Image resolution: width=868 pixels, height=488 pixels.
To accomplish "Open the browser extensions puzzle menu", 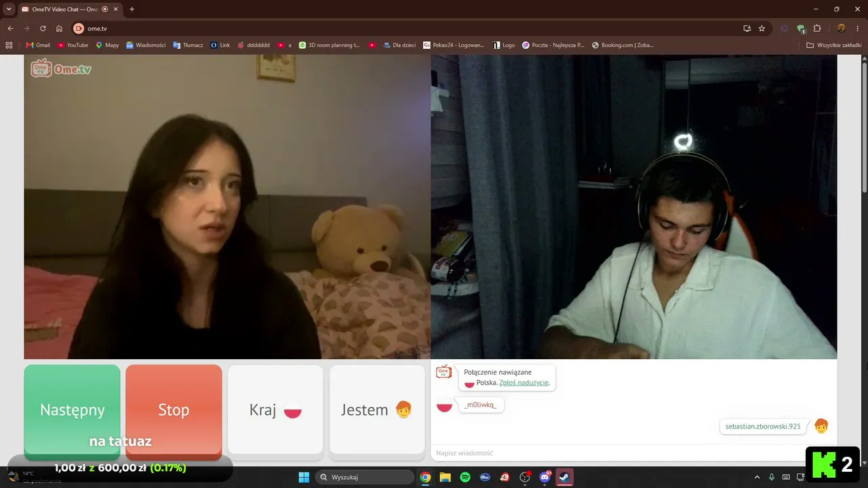I will 816,28.
